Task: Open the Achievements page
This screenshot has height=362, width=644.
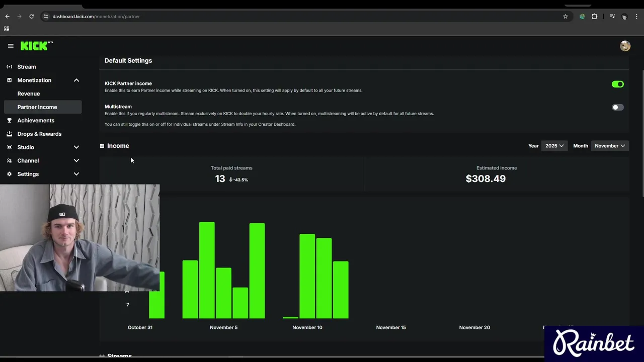Action: tap(36, 121)
